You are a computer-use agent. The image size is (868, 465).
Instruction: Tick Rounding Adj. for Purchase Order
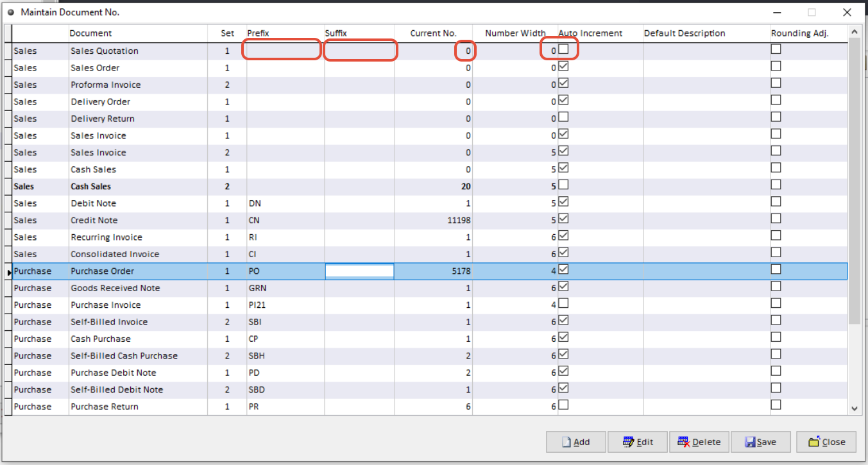[x=776, y=269]
